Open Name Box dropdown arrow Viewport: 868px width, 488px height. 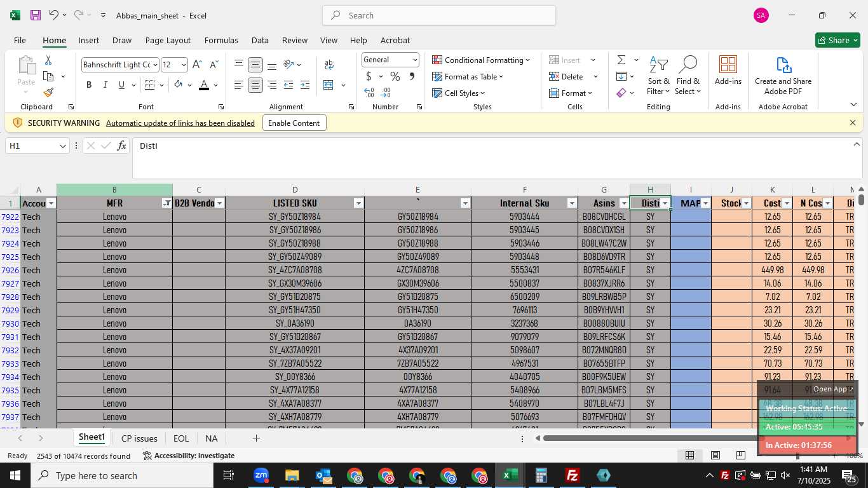coord(63,146)
